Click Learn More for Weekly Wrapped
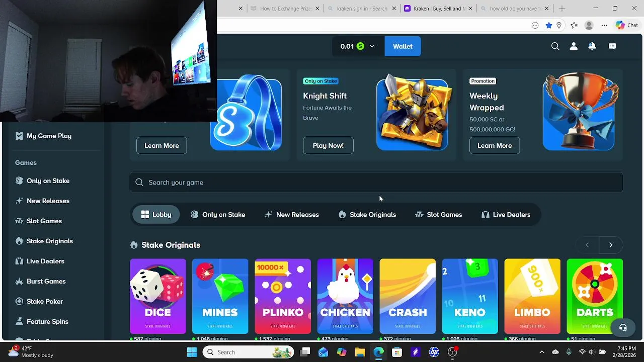 pos(495,145)
